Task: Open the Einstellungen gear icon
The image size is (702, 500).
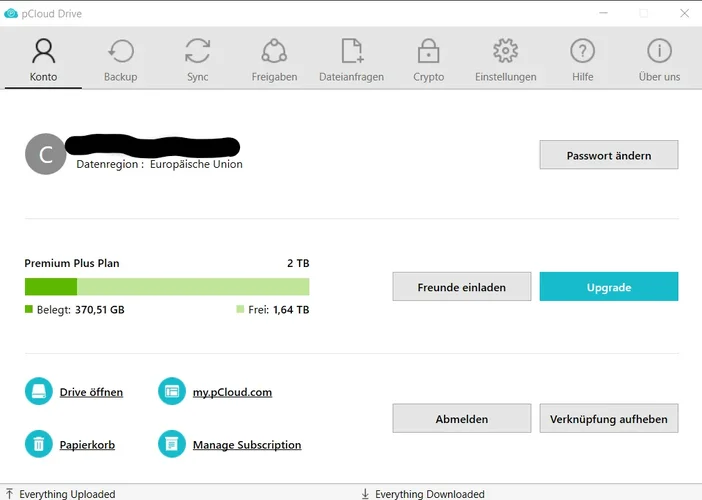Action: [x=505, y=51]
